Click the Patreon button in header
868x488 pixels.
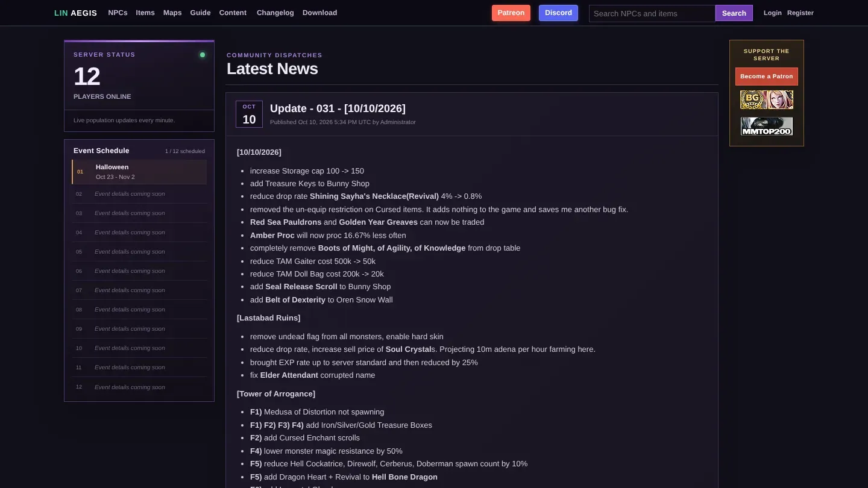point(511,13)
